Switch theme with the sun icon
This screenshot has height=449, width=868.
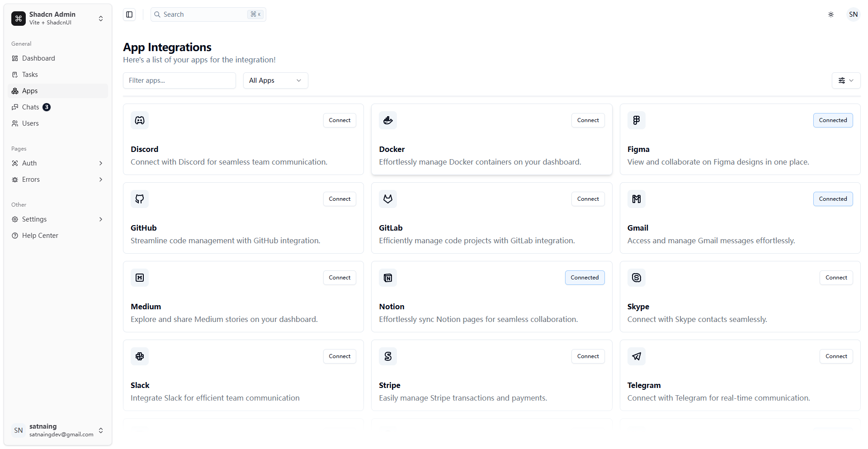831,14
